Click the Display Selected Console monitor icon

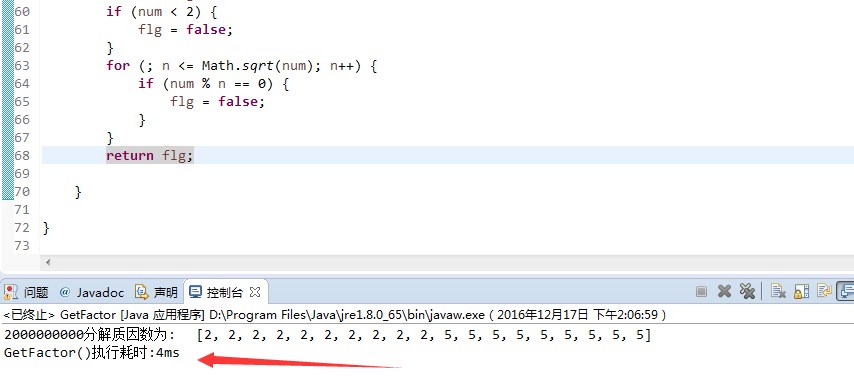846,291
